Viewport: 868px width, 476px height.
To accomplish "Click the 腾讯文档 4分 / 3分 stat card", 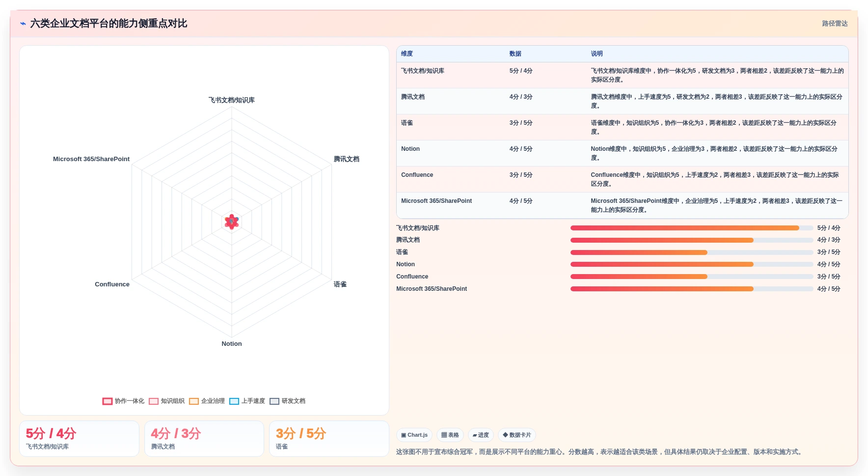I will click(x=204, y=439).
